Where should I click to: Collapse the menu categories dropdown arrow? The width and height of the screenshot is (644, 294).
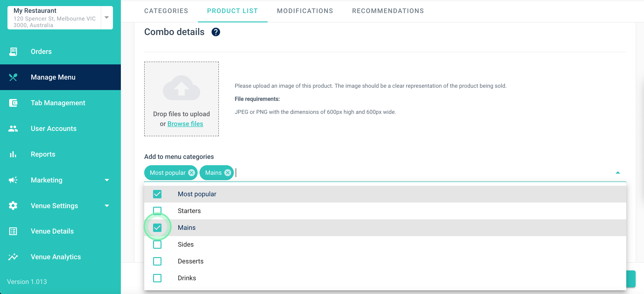click(617, 172)
